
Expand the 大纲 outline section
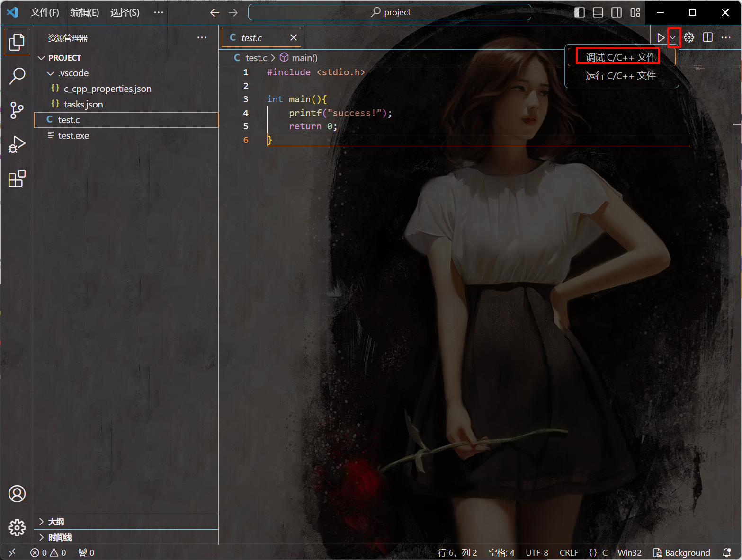126,522
